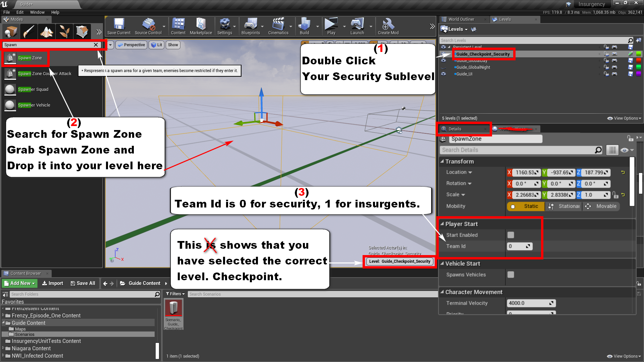Click save icon on Guide_GlobalNight row
Screen dimensions: 644x362
tap(630, 67)
